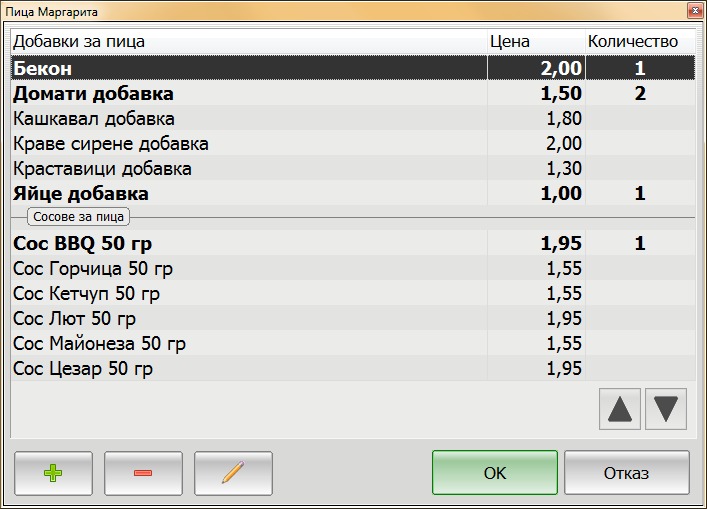This screenshot has height=509, width=707.
Task: Click the pencil edit button
Action: (233, 473)
